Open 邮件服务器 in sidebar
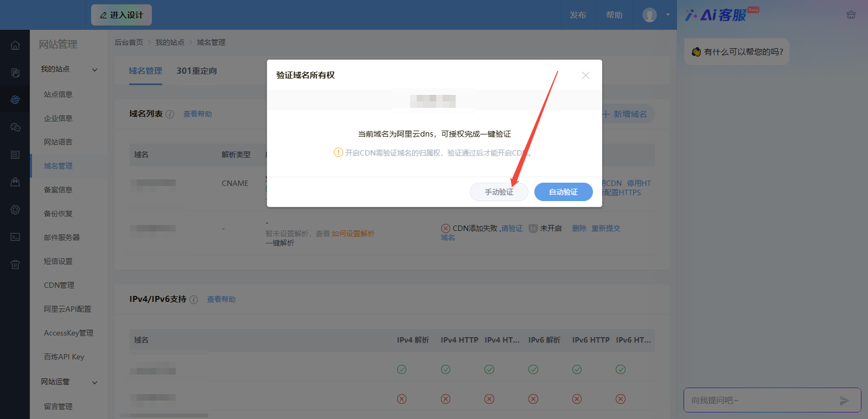 pyautogui.click(x=62, y=237)
